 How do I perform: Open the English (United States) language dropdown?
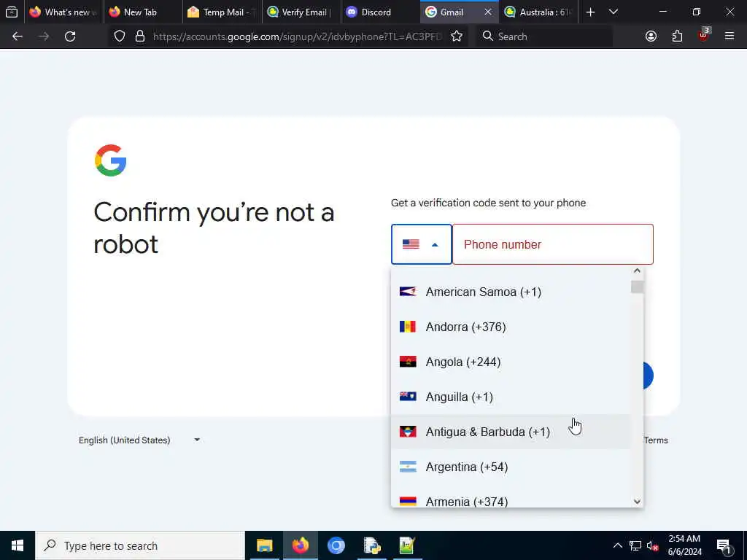pos(139,440)
